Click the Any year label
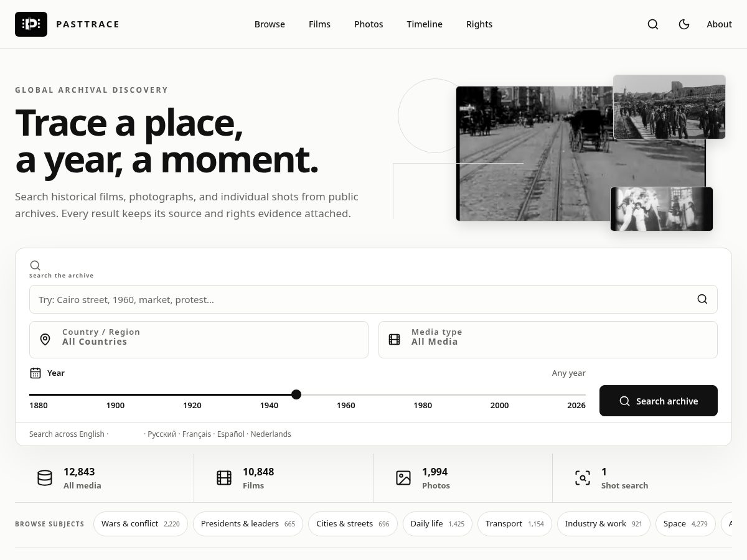Screen dimensions: 747x560 (568, 373)
